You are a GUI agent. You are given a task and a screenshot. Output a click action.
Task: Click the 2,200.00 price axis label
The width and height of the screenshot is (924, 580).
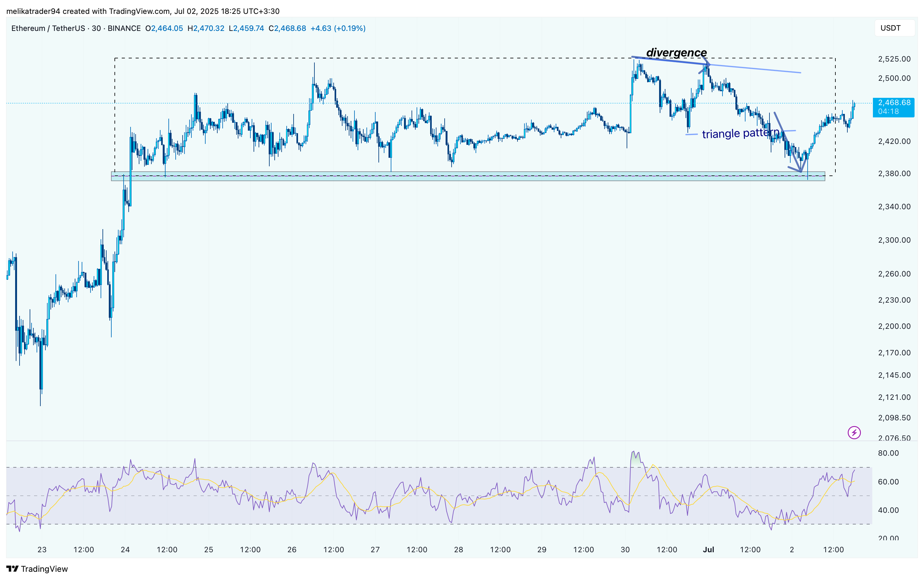894,326
